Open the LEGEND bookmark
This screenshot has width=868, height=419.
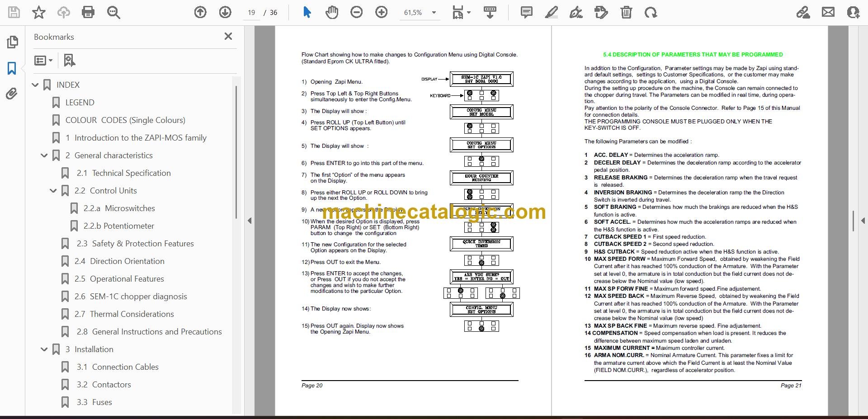click(x=80, y=103)
